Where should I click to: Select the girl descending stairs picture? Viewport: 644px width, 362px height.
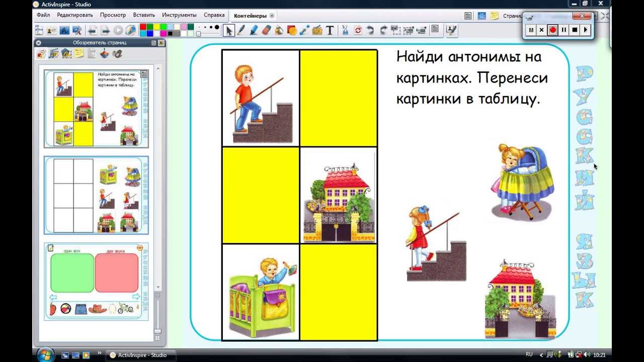pos(436,244)
